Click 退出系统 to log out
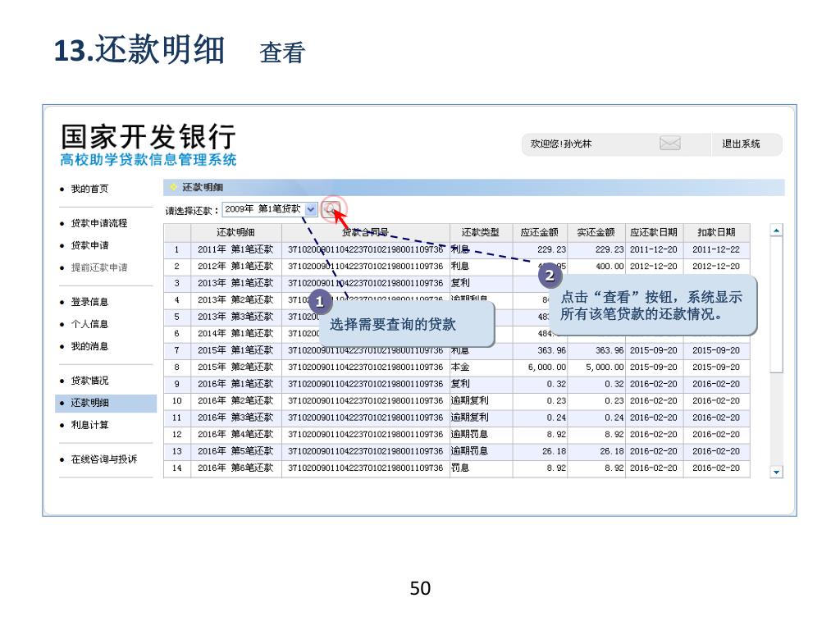The height and width of the screenshot is (630, 840). click(x=741, y=144)
